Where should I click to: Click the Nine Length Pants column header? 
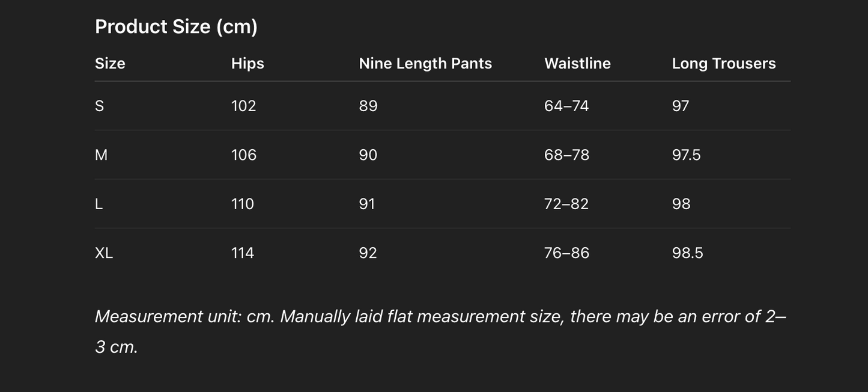[x=425, y=64]
